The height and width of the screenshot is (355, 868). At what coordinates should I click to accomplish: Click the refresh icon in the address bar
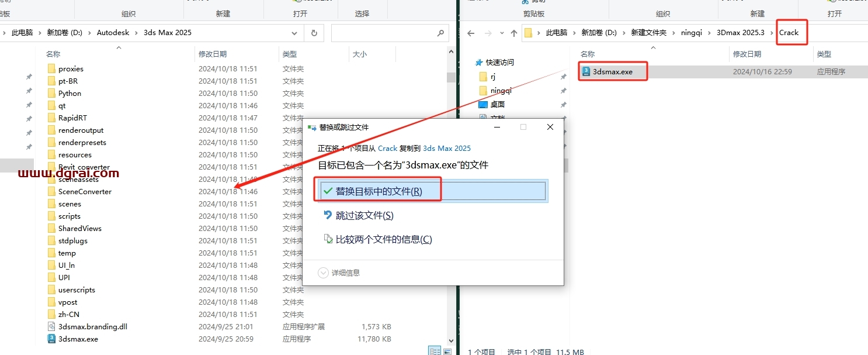tap(314, 32)
